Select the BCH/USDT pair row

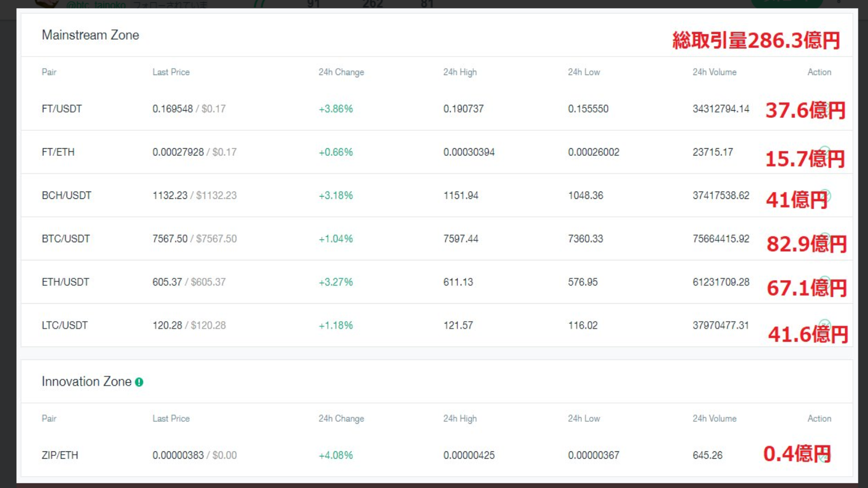(66, 196)
